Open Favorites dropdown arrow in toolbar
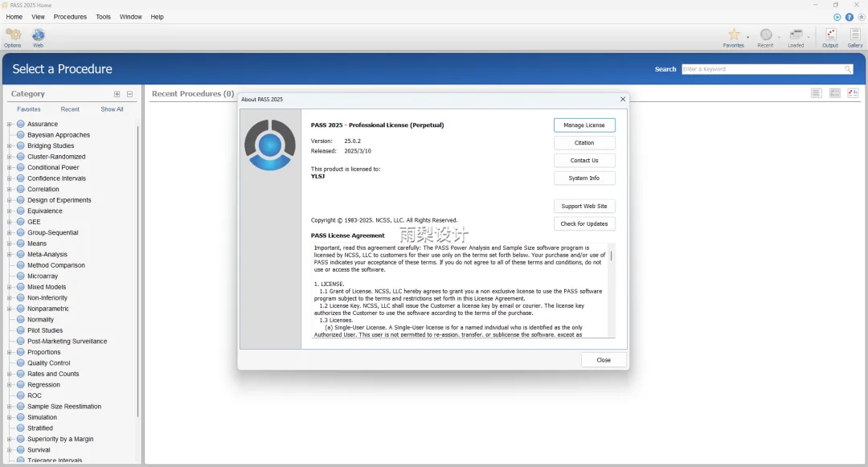 (748, 37)
